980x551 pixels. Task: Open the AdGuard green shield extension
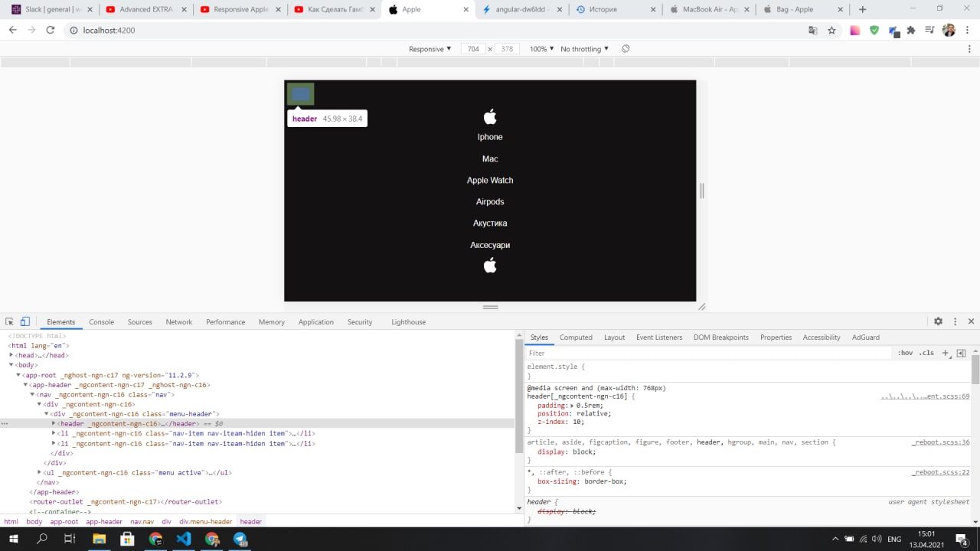point(874,31)
